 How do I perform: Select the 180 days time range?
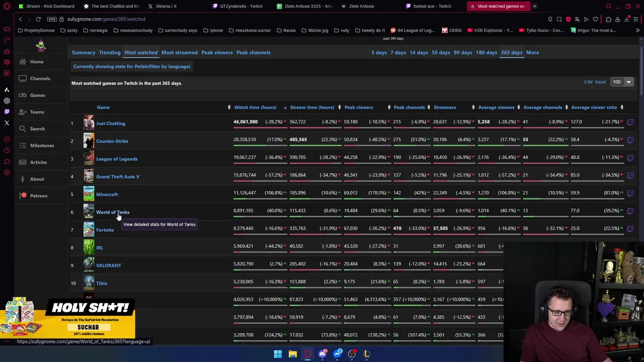(x=487, y=52)
